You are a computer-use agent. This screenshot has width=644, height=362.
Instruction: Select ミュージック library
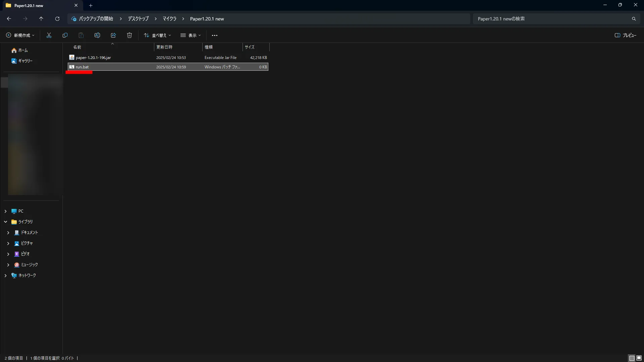point(30,265)
